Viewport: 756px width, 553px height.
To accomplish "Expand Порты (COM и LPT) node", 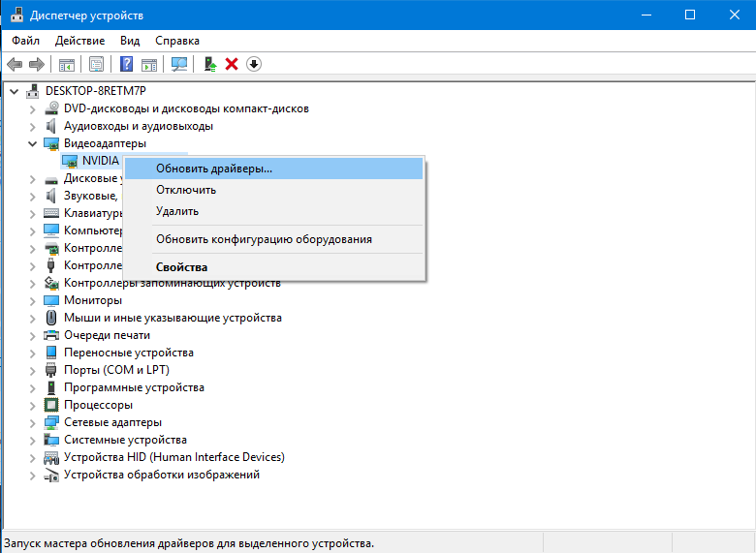I will coord(33,370).
